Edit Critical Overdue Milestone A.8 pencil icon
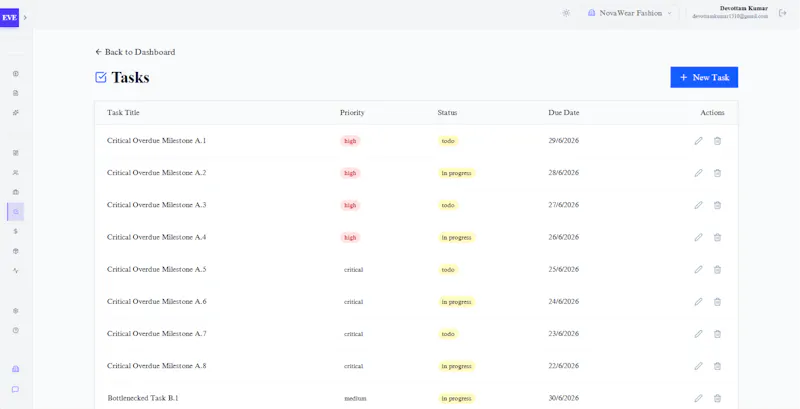The image size is (800, 409). (698, 366)
